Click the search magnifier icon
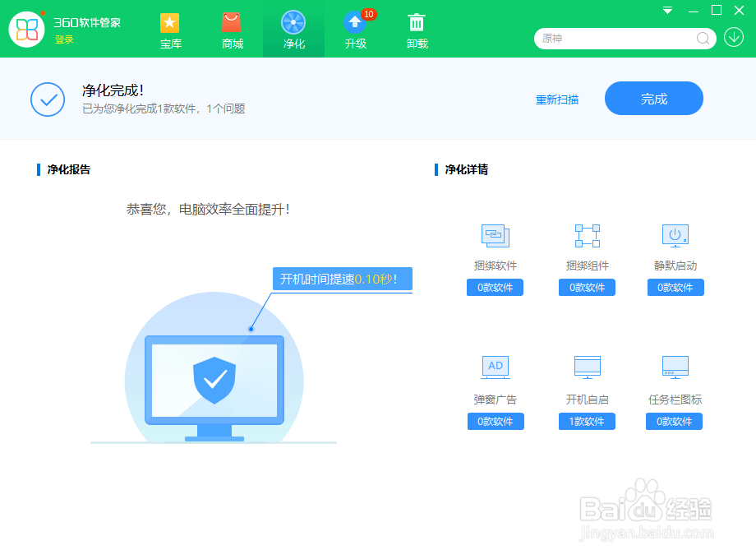This screenshot has width=756, height=559. [703, 39]
